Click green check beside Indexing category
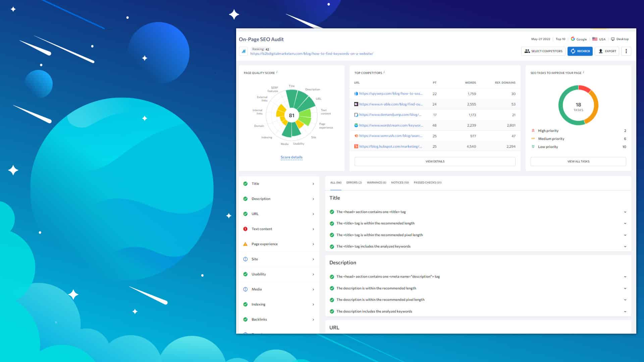This screenshot has width=644, height=362. click(x=245, y=304)
